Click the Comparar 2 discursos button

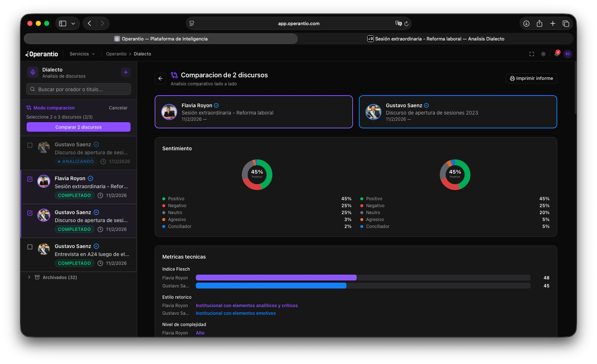coord(78,127)
